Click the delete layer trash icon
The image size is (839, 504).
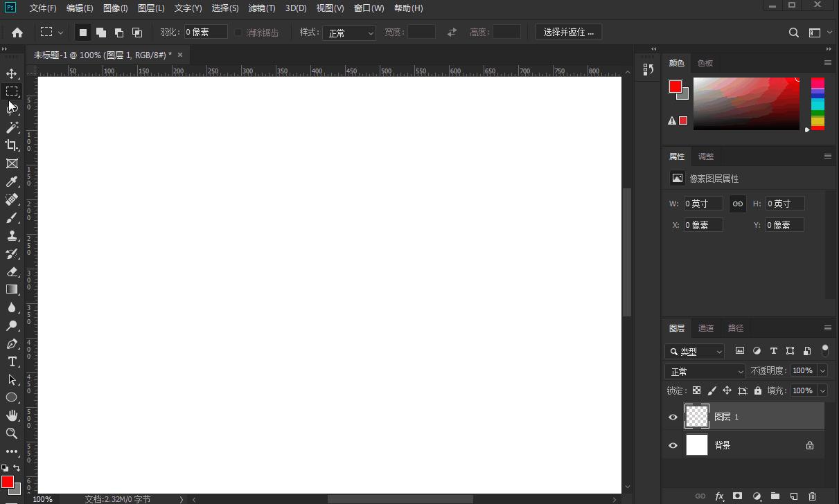pos(813,496)
